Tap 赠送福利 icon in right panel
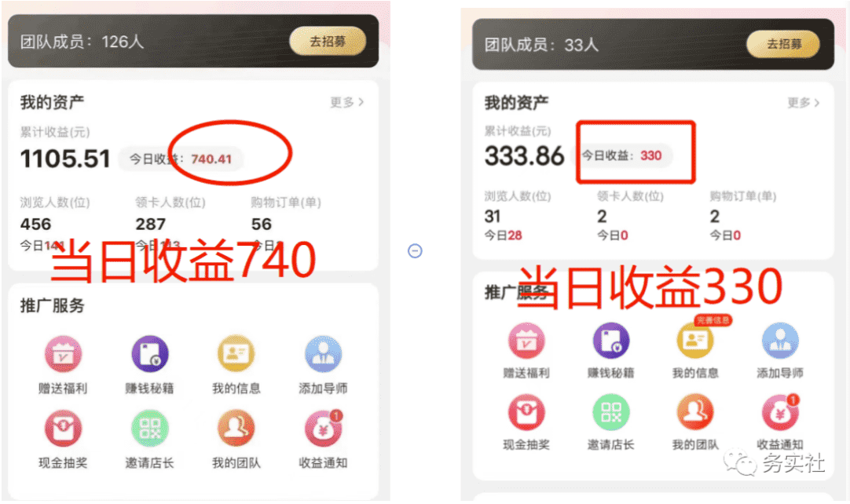The image size is (850, 504). click(526, 341)
